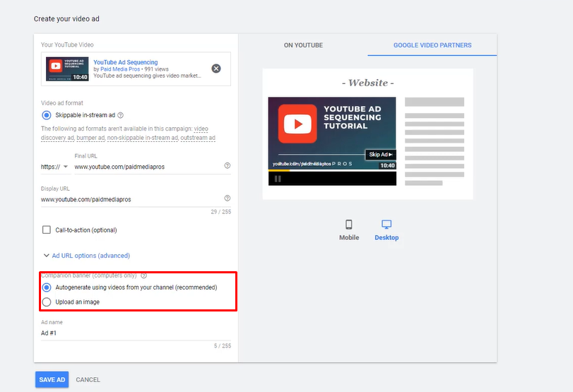Switch to the ON YOUTUBE tab
The image size is (573, 392).
coord(303,45)
